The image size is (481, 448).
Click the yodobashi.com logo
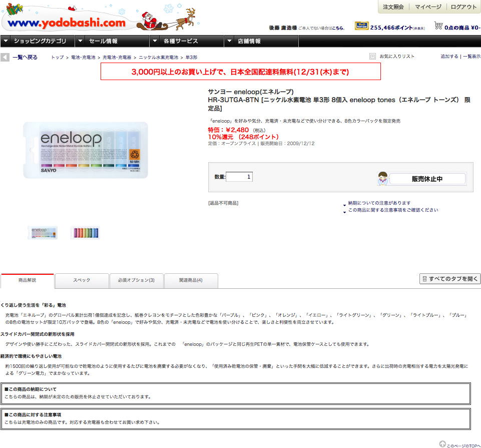[67, 23]
